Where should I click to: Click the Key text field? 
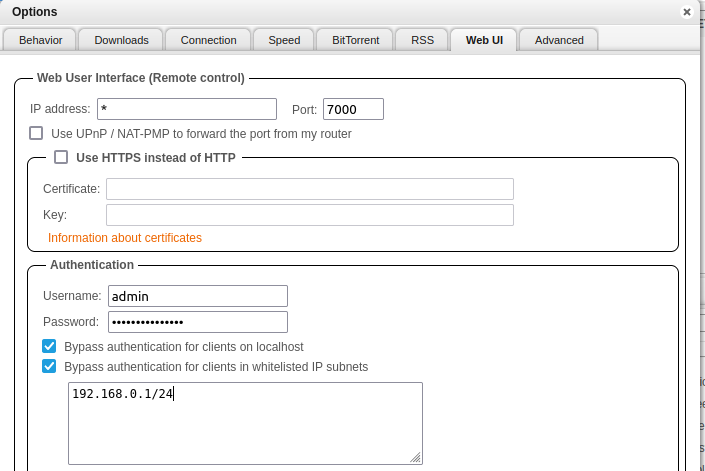point(309,215)
